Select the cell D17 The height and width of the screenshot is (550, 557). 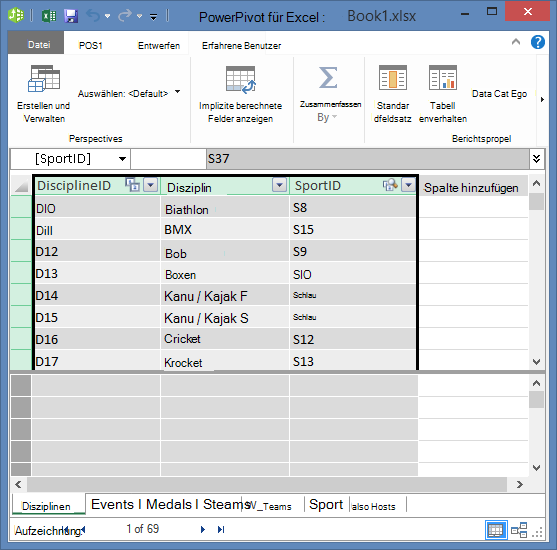(x=97, y=361)
